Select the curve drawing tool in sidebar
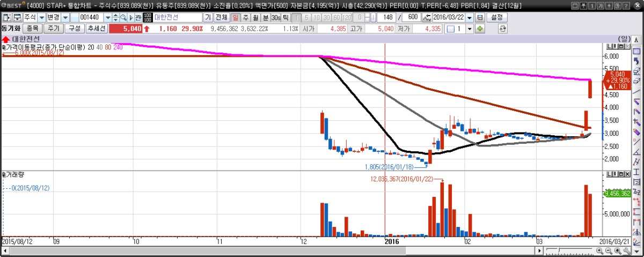The height and width of the screenshot is (257, 644). tap(636, 61)
